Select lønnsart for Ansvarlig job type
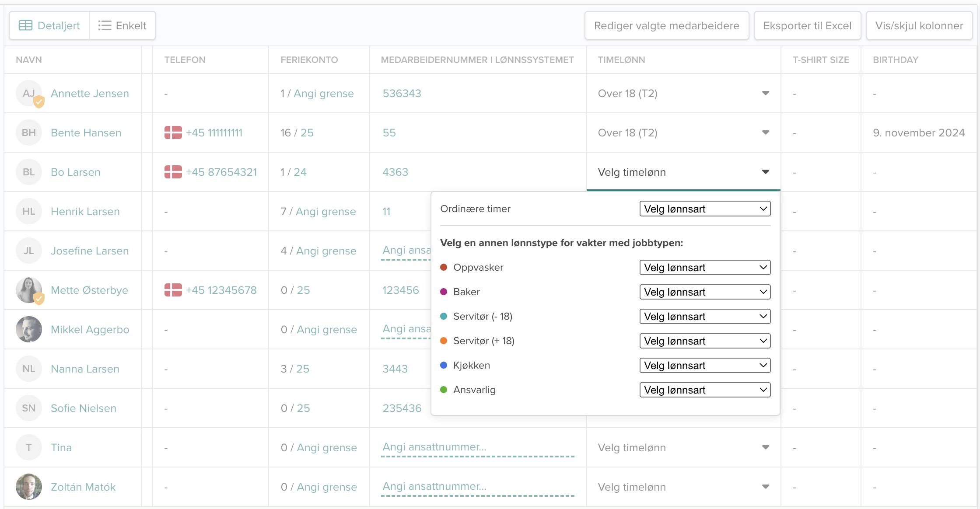980x509 pixels. pyautogui.click(x=703, y=389)
